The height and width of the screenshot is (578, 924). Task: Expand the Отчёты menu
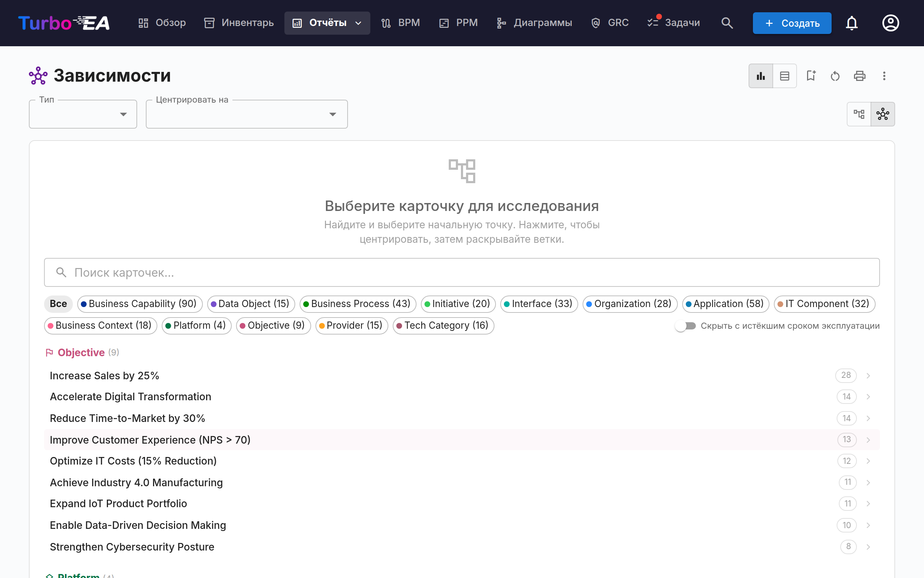pyautogui.click(x=327, y=23)
